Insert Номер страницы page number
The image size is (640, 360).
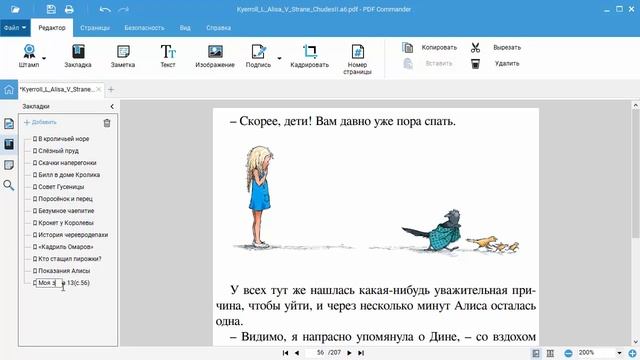point(358,59)
